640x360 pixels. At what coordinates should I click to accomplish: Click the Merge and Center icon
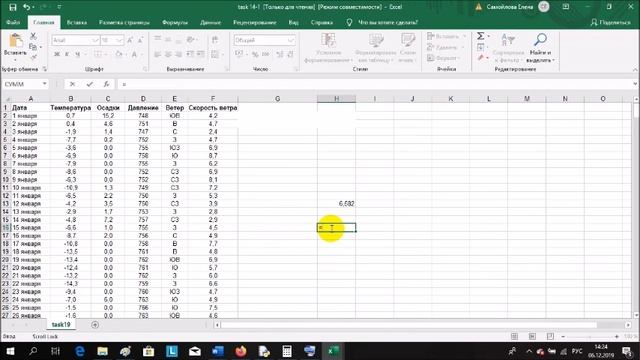pos(215,54)
